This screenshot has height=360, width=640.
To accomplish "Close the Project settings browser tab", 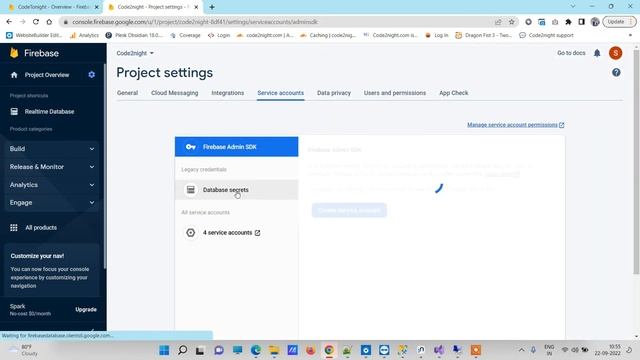I will coord(196,7).
